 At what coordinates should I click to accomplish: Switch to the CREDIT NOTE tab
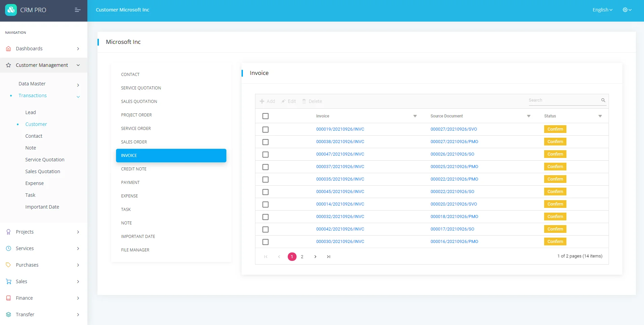click(x=134, y=169)
